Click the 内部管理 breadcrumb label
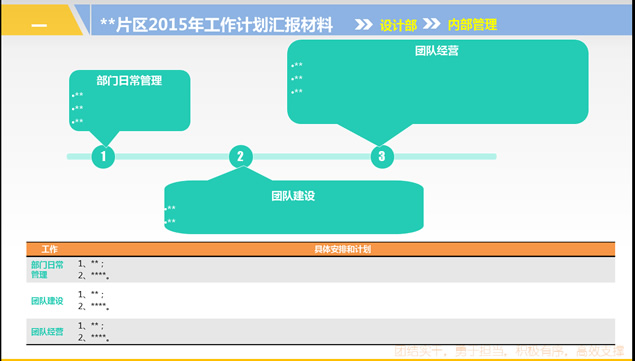 click(472, 25)
